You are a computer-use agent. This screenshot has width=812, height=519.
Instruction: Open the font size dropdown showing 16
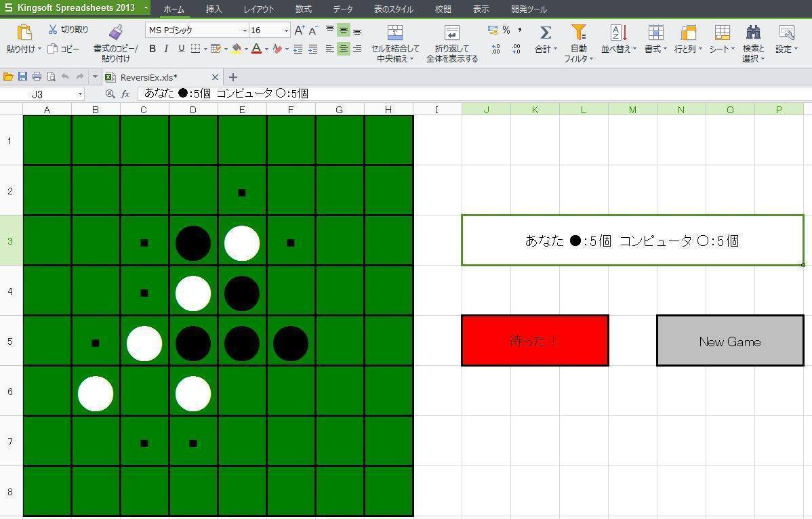[x=286, y=30]
